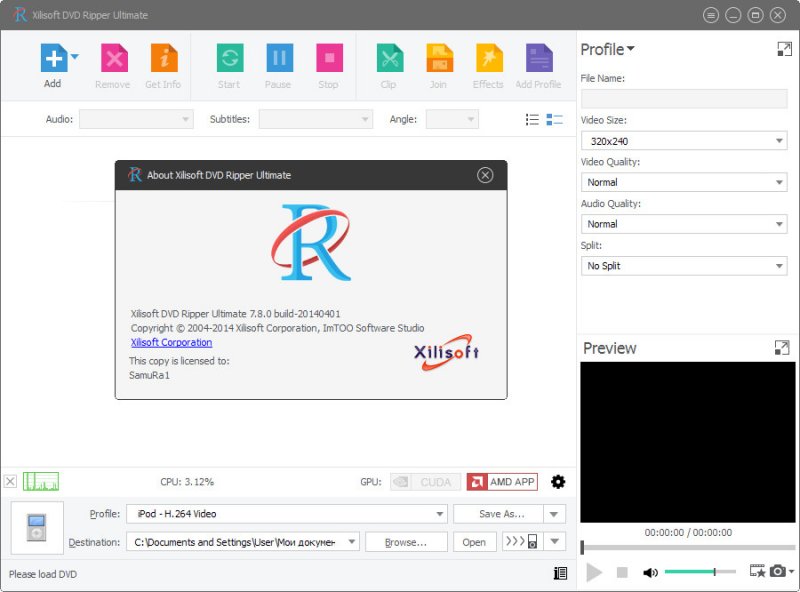
Task: Expand the Profile panel icon
Action: [x=784, y=49]
